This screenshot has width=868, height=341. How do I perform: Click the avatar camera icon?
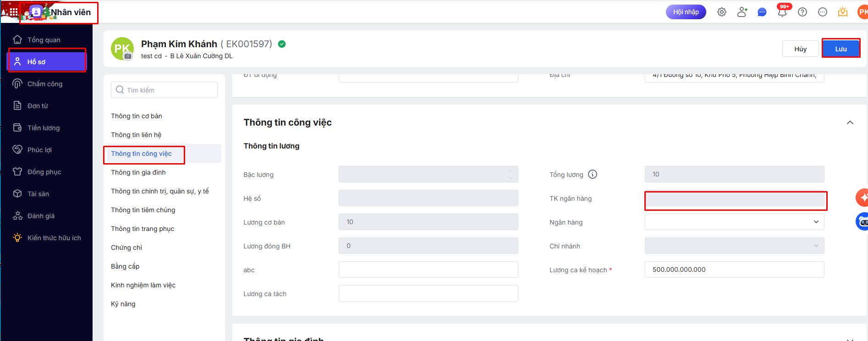[128, 56]
